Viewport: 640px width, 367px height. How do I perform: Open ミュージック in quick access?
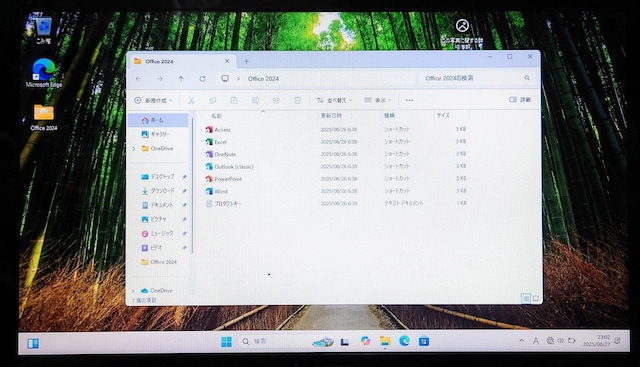click(158, 234)
